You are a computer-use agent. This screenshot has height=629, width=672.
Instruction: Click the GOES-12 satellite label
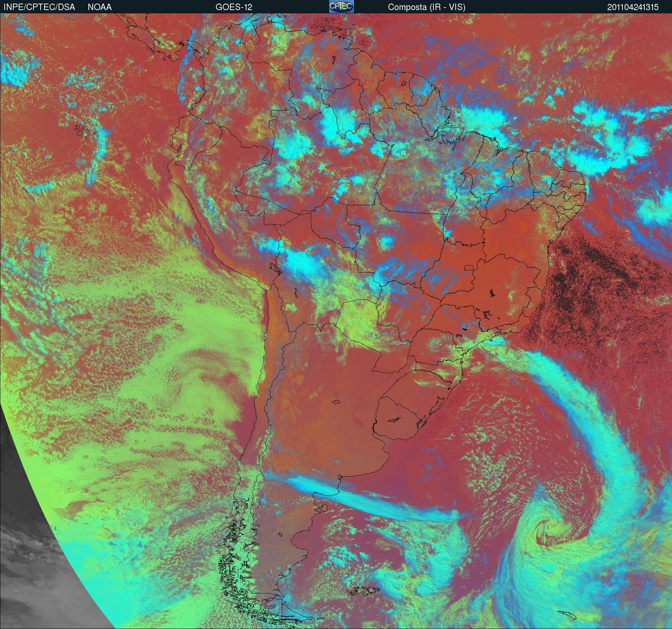click(x=234, y=7)
